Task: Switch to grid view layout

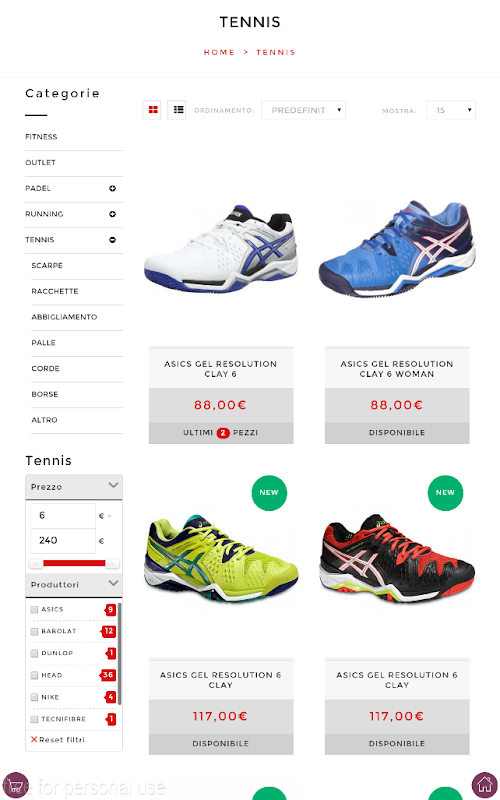Action: pos(153,110)
